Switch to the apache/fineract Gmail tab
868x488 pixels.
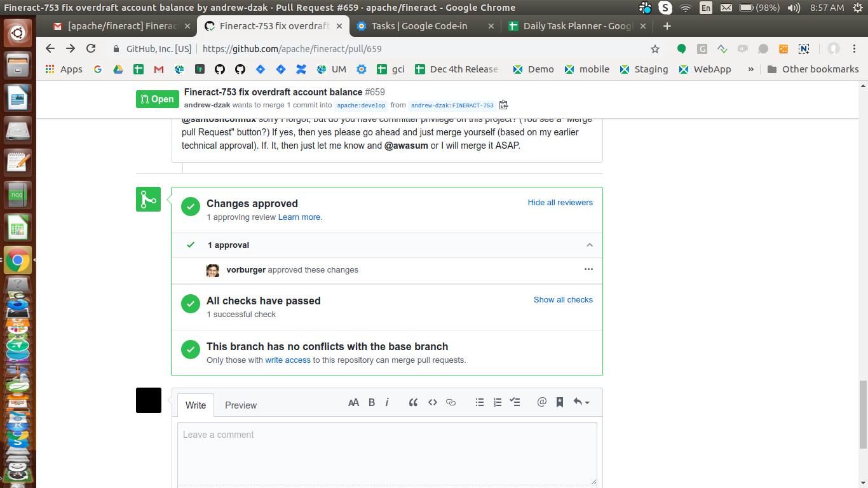[122, 26]
